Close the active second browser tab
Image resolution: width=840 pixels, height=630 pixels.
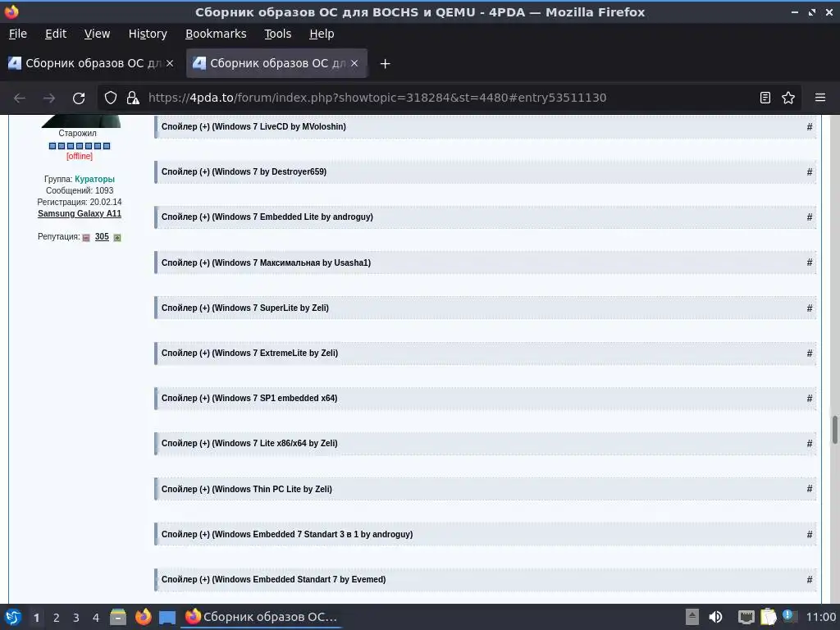(354, 63)
